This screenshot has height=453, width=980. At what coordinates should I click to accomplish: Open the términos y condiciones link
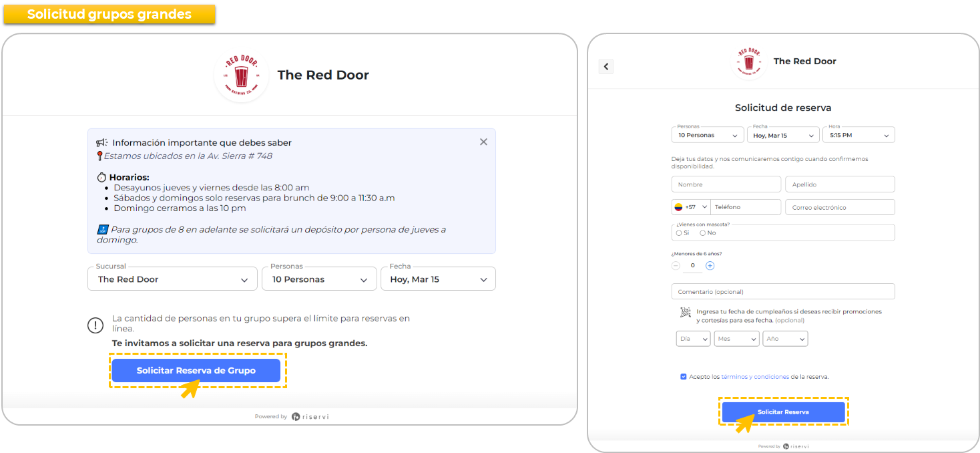(755, 377)
